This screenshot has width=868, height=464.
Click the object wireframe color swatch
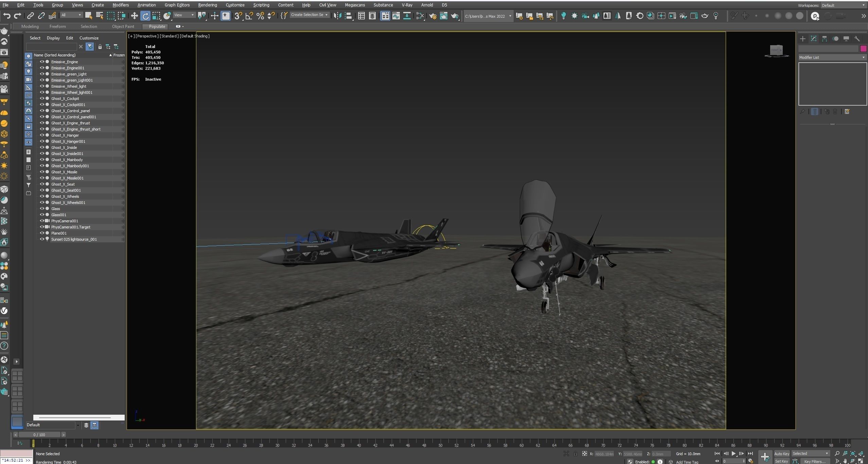(x=863, y=49)
